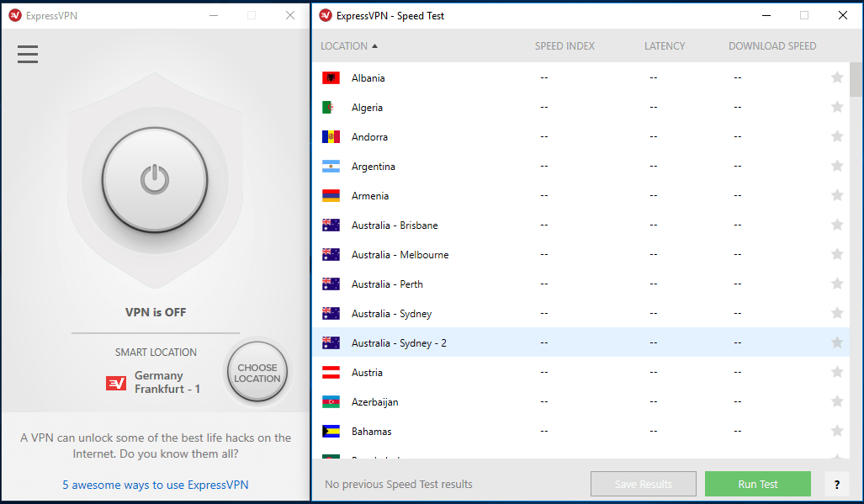Sort the list by Latency column

point(665,46)
